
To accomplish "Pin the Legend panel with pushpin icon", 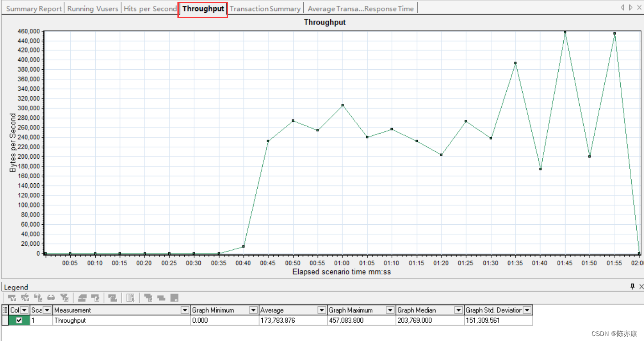I will click(x=633, y=286).
